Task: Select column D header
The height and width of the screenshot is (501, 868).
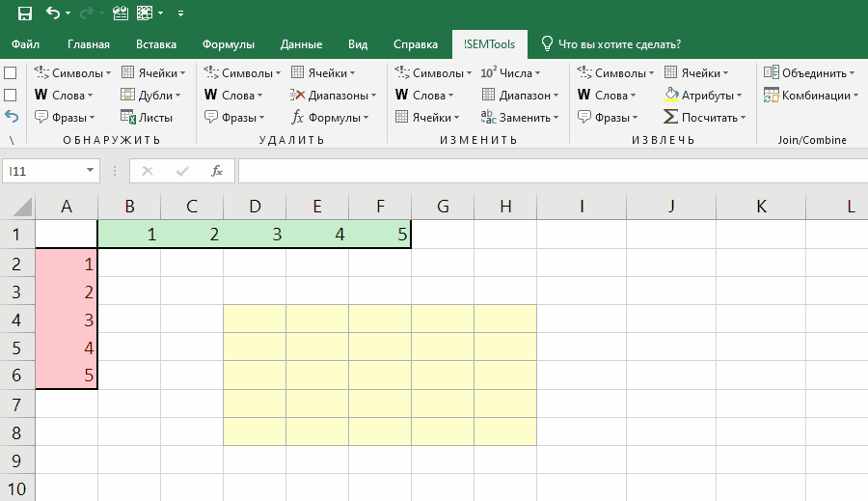Action: coord(255,207)
